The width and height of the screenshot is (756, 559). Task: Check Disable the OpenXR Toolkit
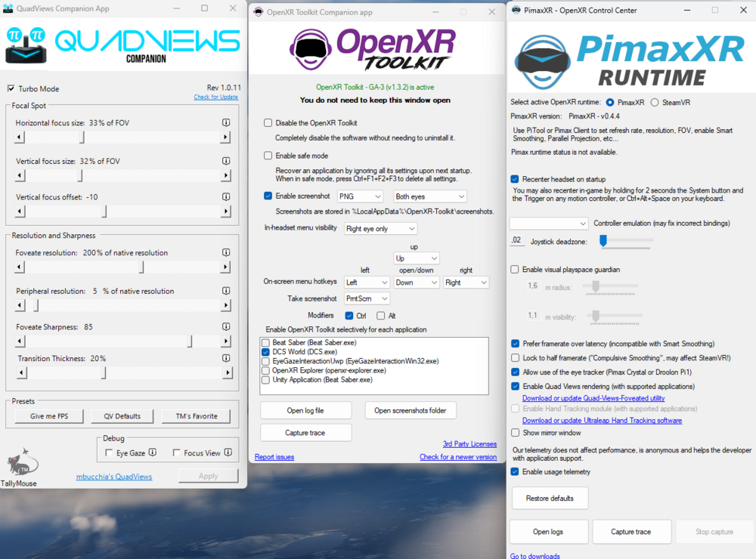tap(268, 123)
